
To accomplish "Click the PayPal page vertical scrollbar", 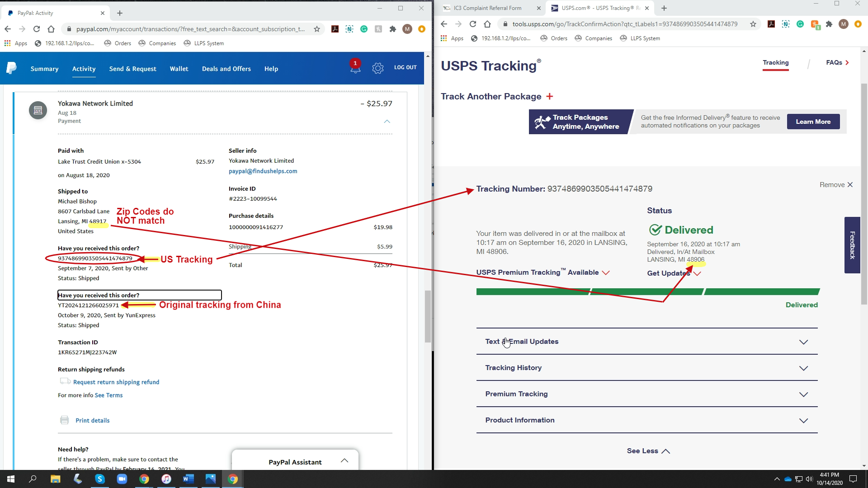I will pyautogui.click(x=428, y=316).
